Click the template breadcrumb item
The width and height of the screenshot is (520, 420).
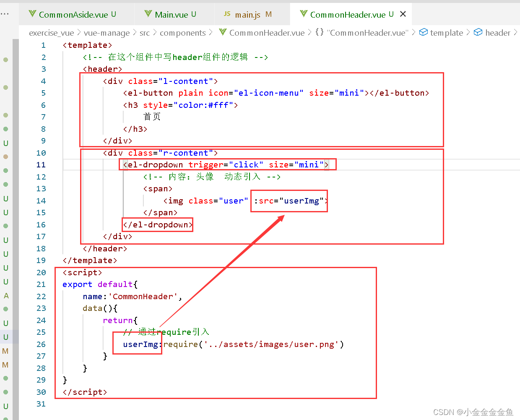(446, 33)
